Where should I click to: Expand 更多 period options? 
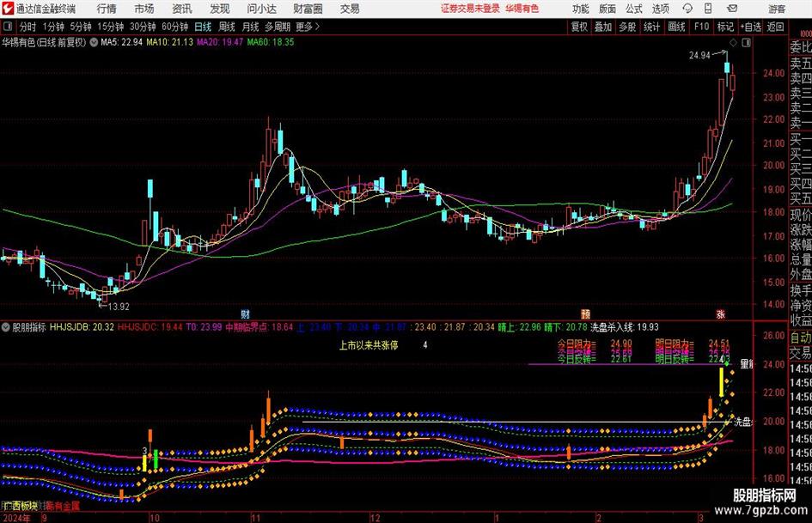click(308, 27)
